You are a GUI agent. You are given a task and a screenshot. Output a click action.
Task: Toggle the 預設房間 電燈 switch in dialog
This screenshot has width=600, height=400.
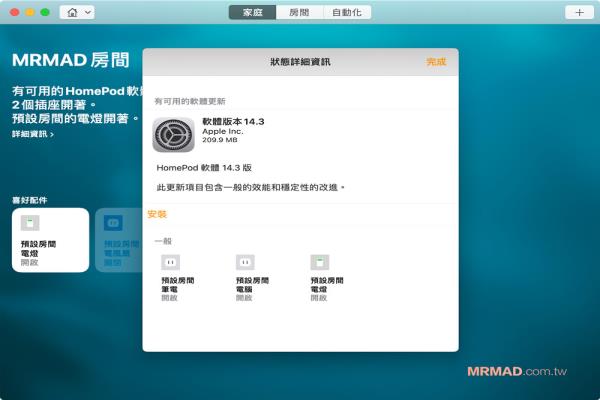click(x=327, y=278)
